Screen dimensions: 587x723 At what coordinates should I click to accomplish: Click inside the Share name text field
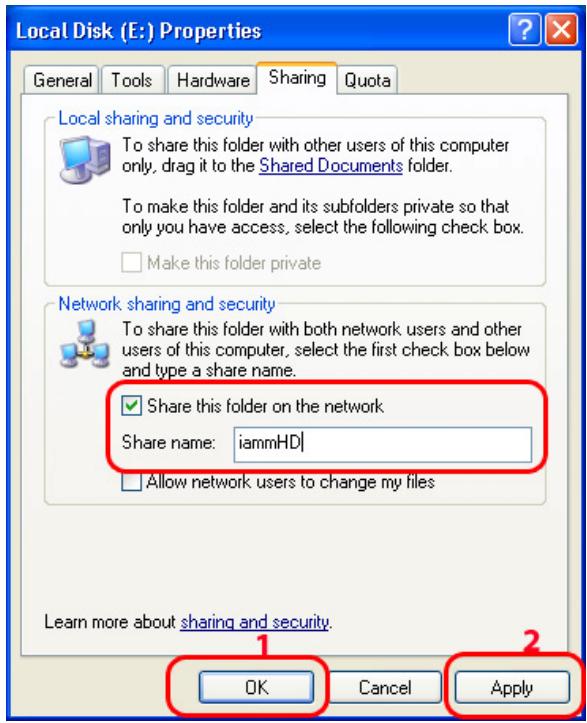pos(382,444)
